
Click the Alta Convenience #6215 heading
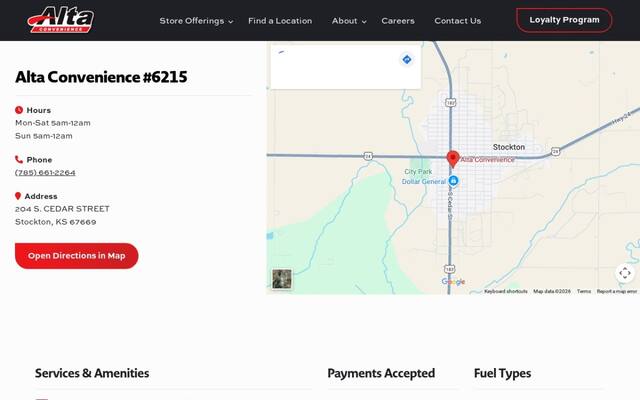click(101, 77)
